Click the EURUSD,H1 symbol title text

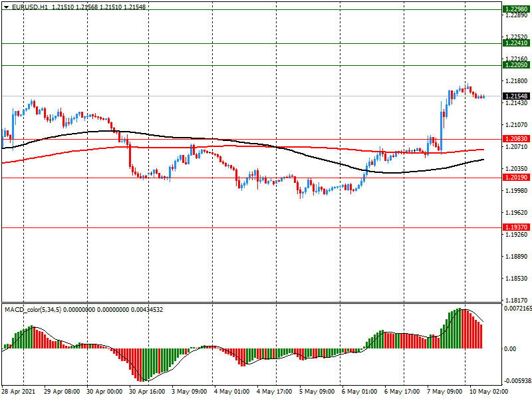(x=30, y=7)
